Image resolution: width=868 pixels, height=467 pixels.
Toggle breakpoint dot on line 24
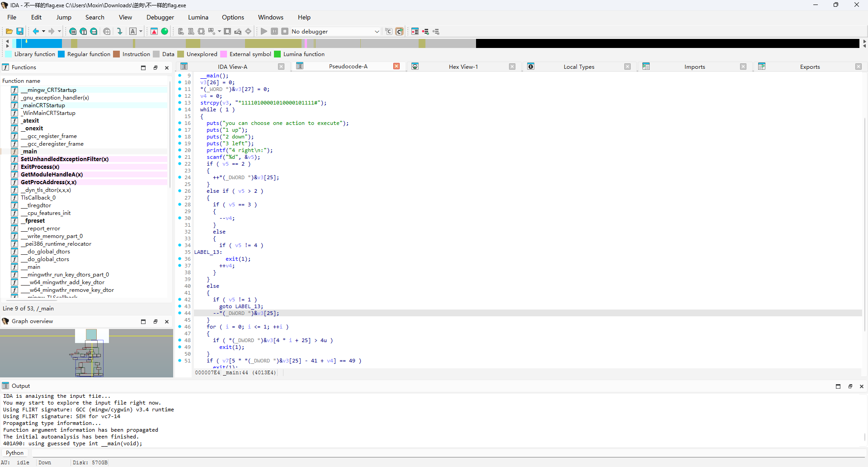click(180, 177)
